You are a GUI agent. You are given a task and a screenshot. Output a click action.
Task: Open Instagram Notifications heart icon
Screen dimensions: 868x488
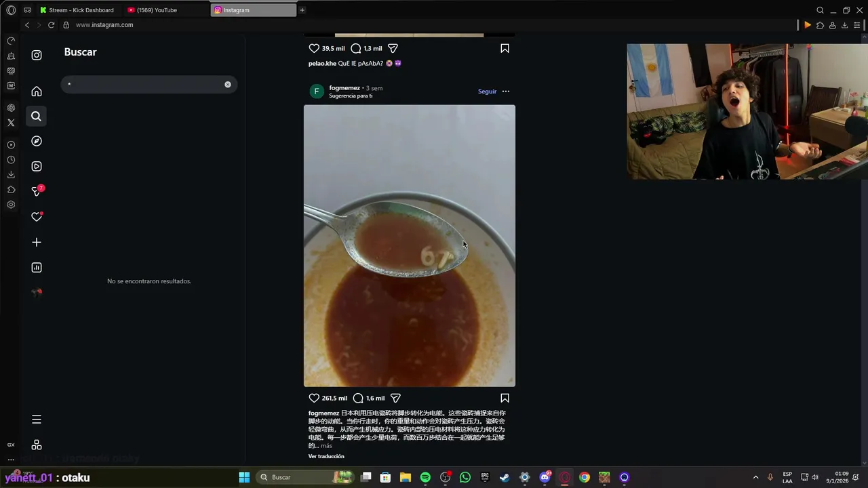pos(37,217)
